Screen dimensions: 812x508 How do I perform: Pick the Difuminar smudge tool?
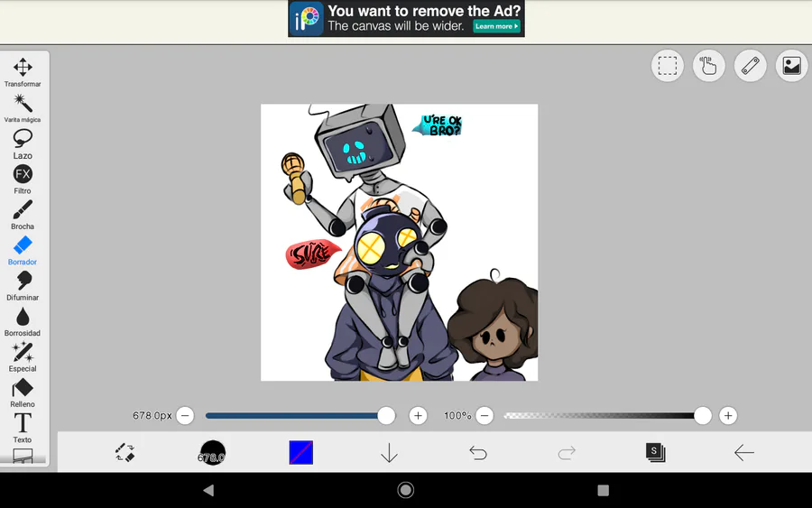click(x=23, y=286)
